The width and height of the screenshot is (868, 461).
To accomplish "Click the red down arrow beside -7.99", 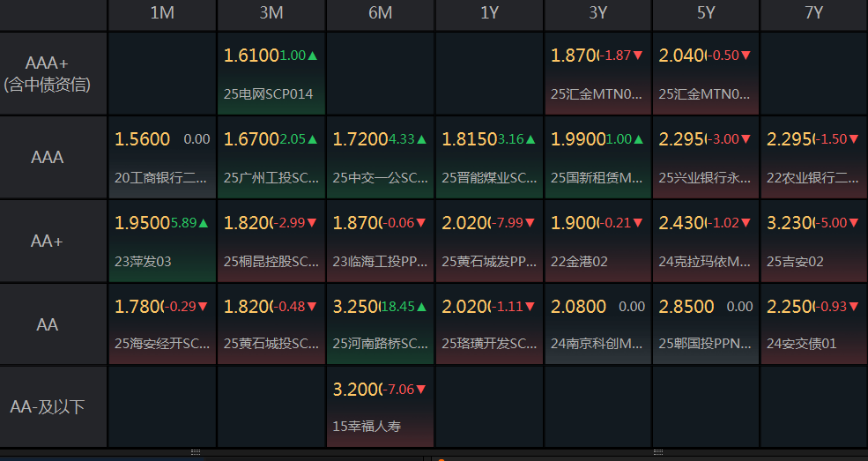I will (x=530, y=223).
